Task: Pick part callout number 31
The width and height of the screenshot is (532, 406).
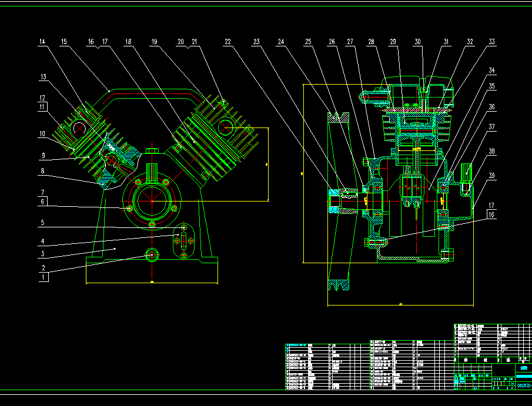Action: [446, 42]
